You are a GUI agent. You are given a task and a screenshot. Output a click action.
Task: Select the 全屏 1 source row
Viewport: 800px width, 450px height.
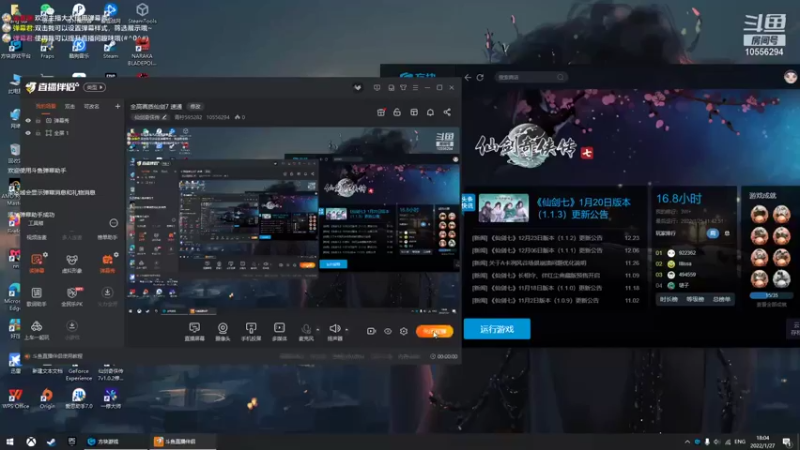coord(71,133)
